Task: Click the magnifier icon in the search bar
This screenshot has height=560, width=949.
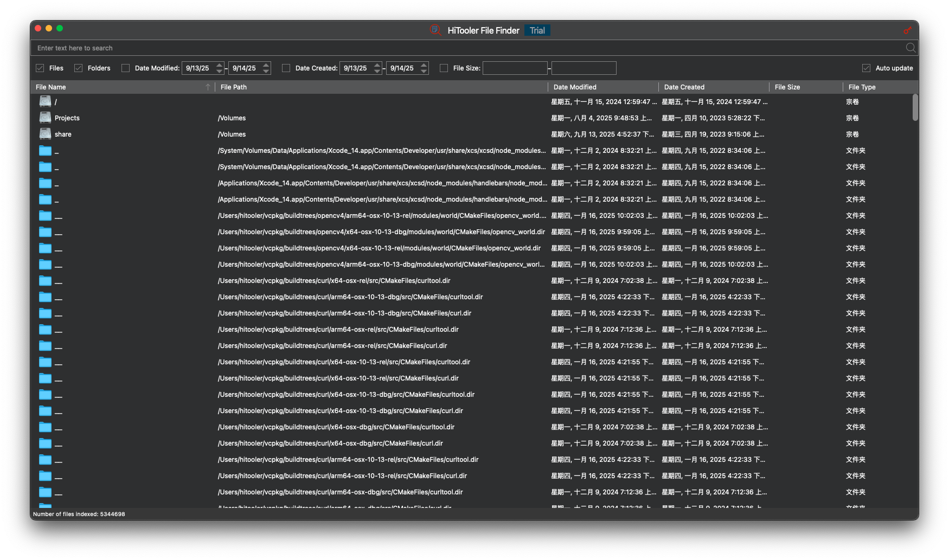Action: (x=910, y=48)
